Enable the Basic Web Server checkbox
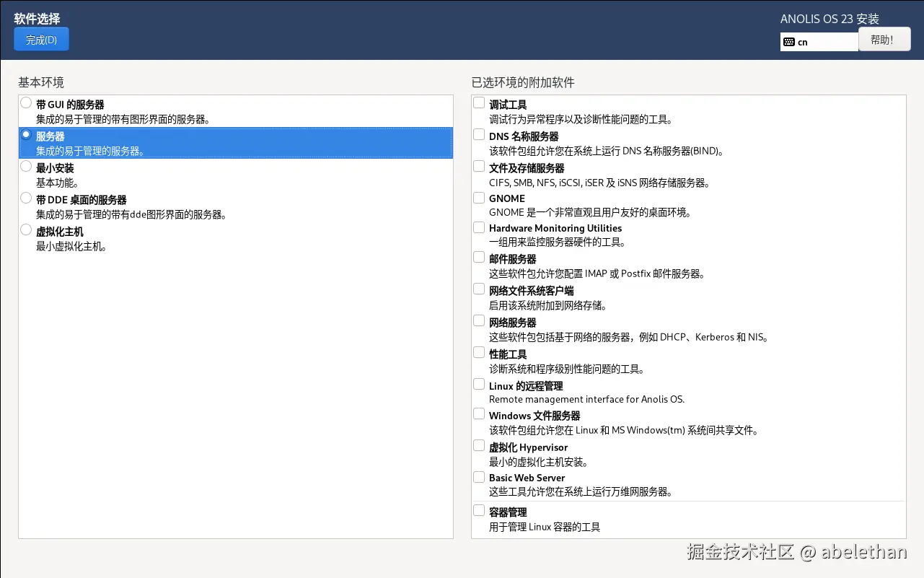 point(479,476)
